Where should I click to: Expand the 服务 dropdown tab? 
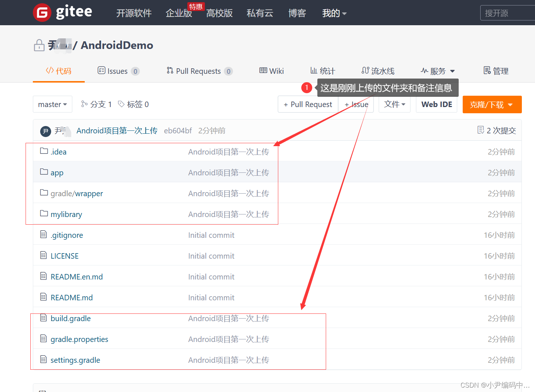pos(438,71)
